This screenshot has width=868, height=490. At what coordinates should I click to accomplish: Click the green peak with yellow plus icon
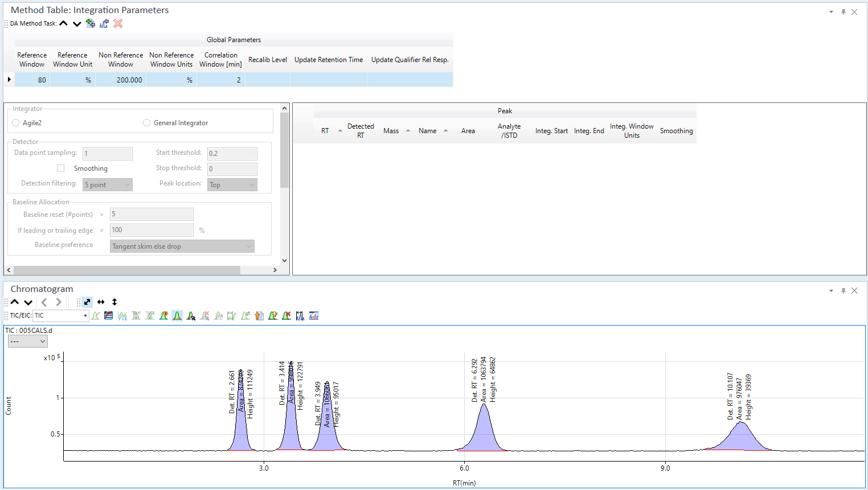tap(273, 315)
